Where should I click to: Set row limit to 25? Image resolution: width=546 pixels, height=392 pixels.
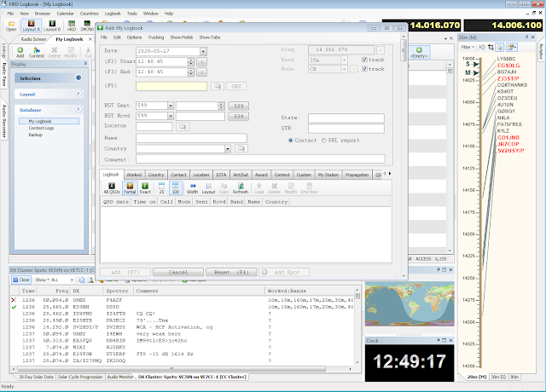click(161, 188)
